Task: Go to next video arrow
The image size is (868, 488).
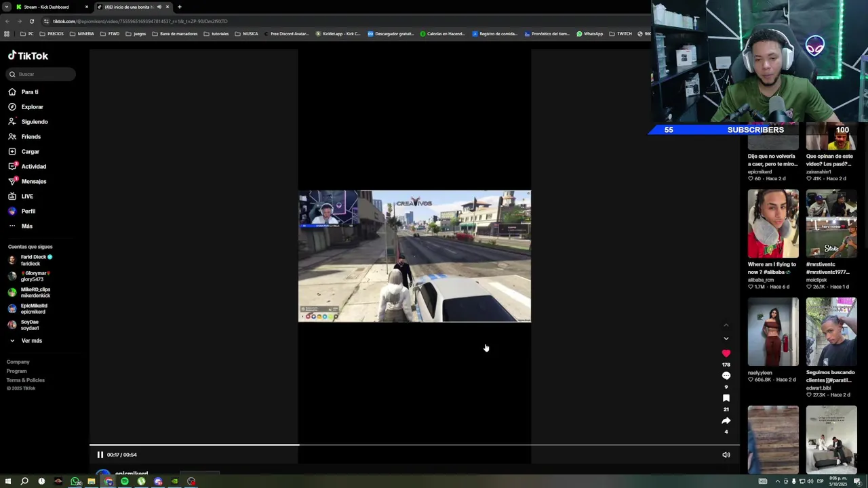Action: pyautogui.click(x=726, y=338)
